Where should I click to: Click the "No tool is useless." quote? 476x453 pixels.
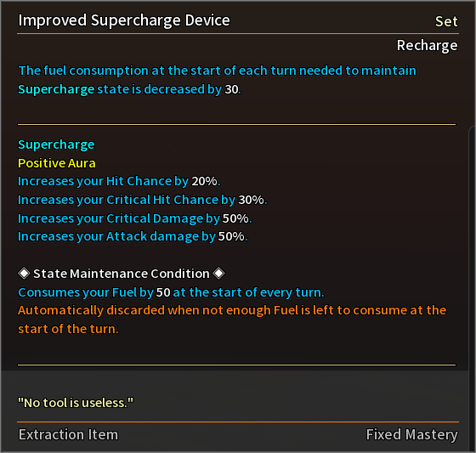(x=76, y=403)
